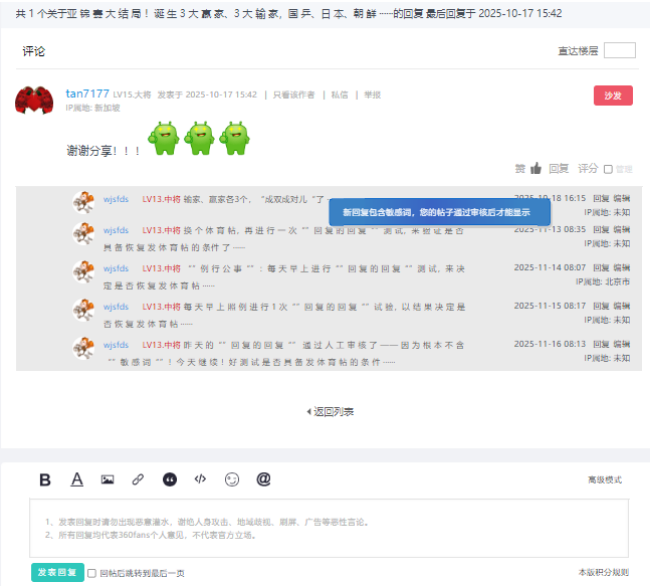The image size is (652, 588).
Task: Rate tan7177's post with 评分
Action: [x=588, y=168]
